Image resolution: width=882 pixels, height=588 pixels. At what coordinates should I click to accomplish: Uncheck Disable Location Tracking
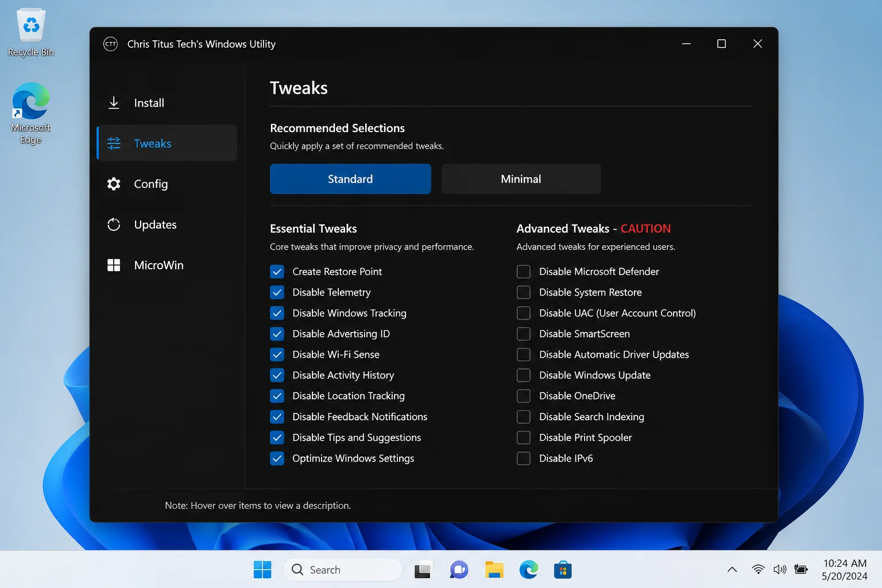pyautogui.click(x=277, y=396)
